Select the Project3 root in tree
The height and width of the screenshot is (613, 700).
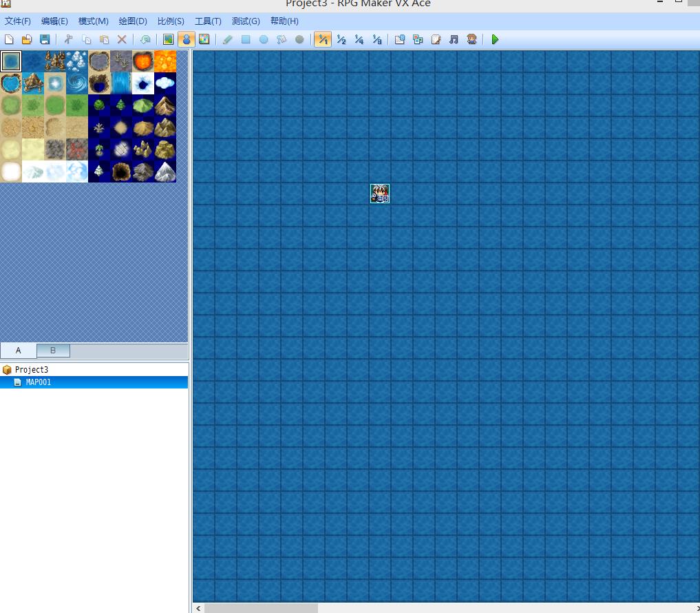[x=31, y=369]
